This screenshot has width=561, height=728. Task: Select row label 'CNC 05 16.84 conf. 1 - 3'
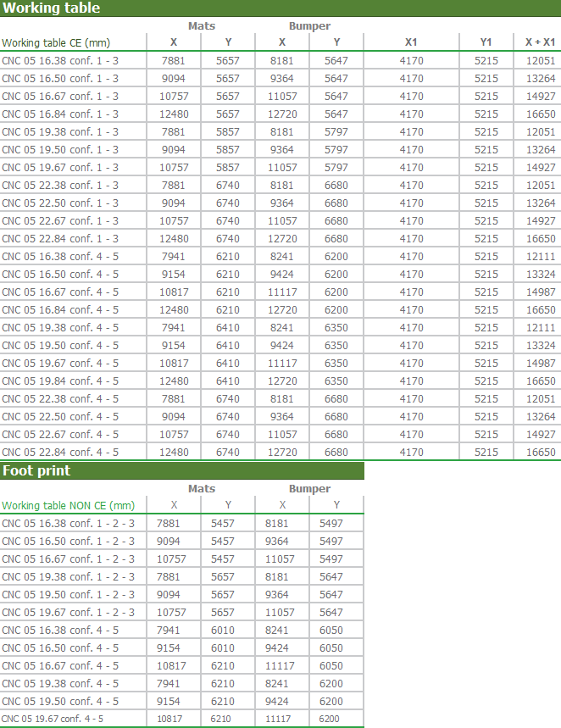60,114
